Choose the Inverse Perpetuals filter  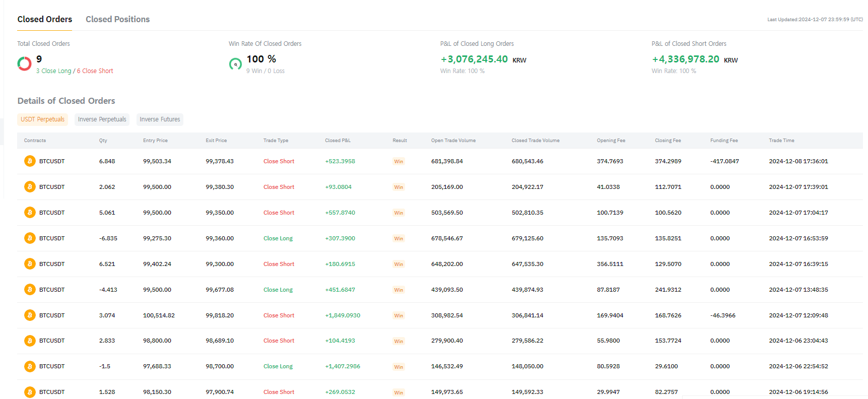[x=102, y=119]
